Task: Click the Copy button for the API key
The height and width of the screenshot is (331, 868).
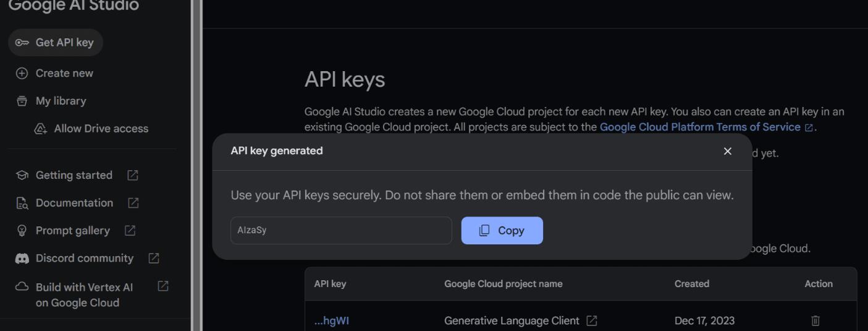Action: (x=502, y=230)
